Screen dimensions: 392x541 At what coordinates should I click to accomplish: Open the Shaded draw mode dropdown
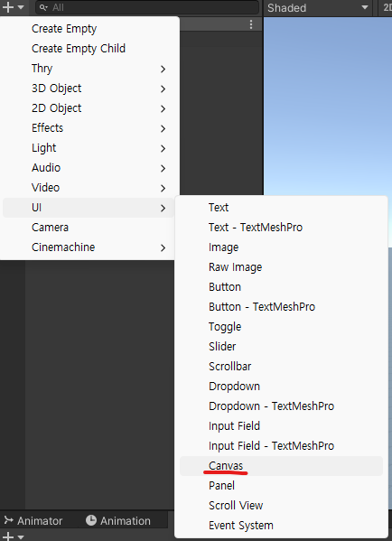[x=317, y=7]
